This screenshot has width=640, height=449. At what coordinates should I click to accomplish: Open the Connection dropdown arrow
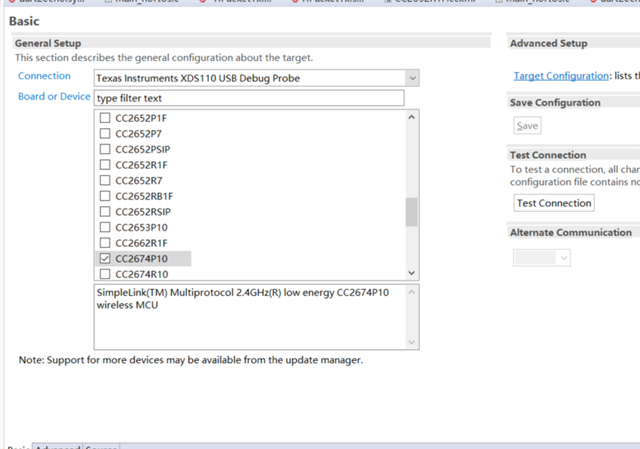coord(412,78)
